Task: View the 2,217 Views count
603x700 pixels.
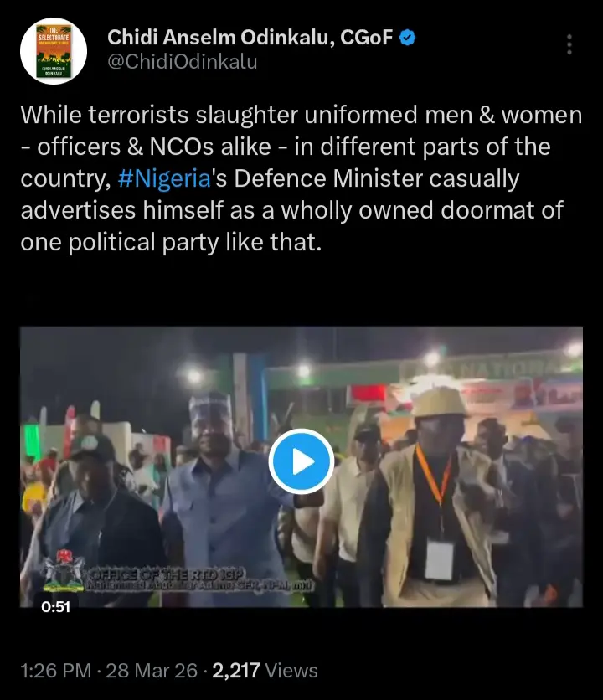Action: tap(265, 670)
